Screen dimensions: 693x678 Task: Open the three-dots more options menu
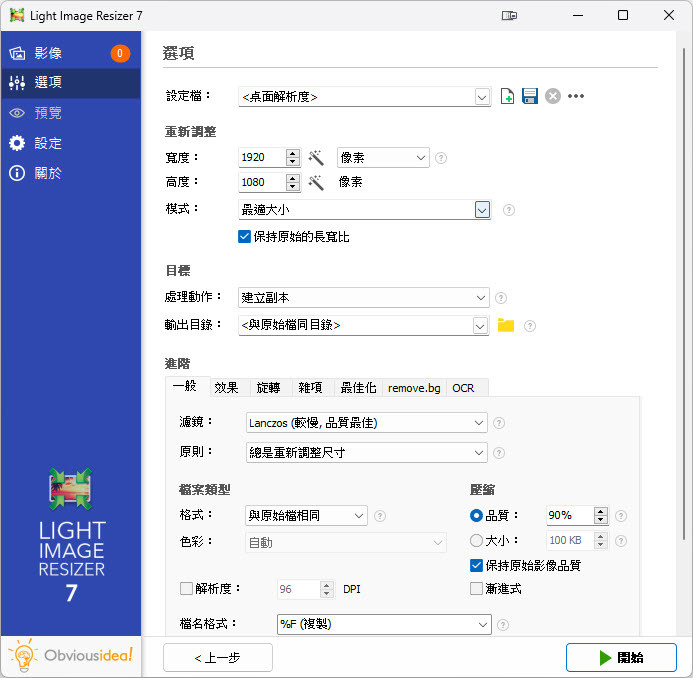coord(576,97)
